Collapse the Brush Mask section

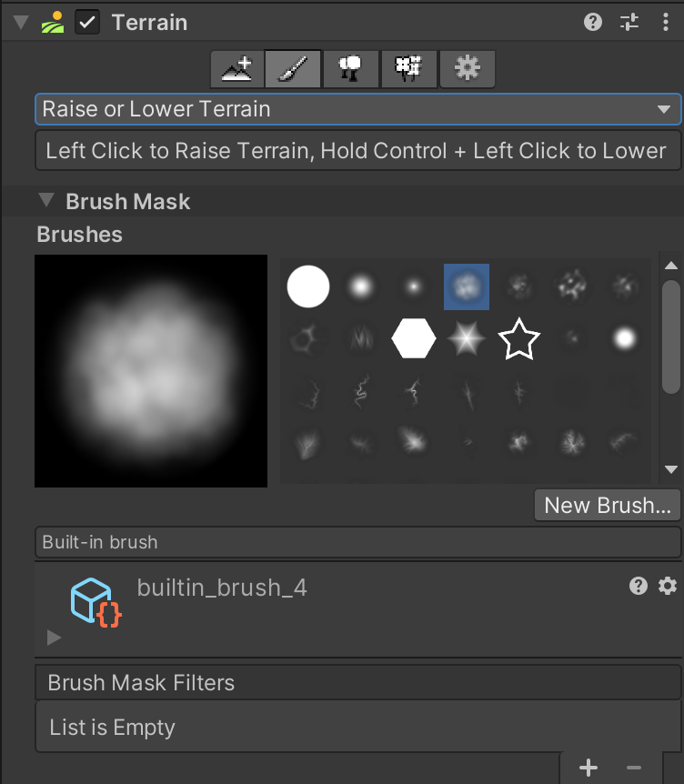[x=46, y=201]
